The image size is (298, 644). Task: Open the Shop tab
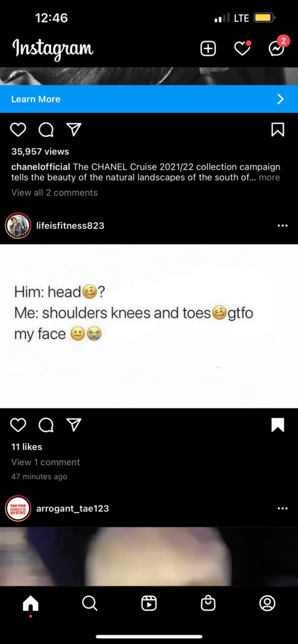point(208,603)
